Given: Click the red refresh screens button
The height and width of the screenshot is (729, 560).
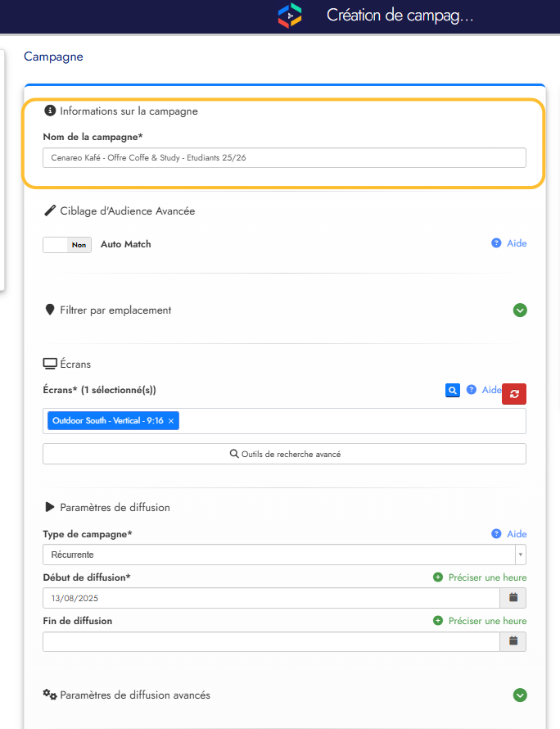Looking at the screenshot, I should [514, 394].
